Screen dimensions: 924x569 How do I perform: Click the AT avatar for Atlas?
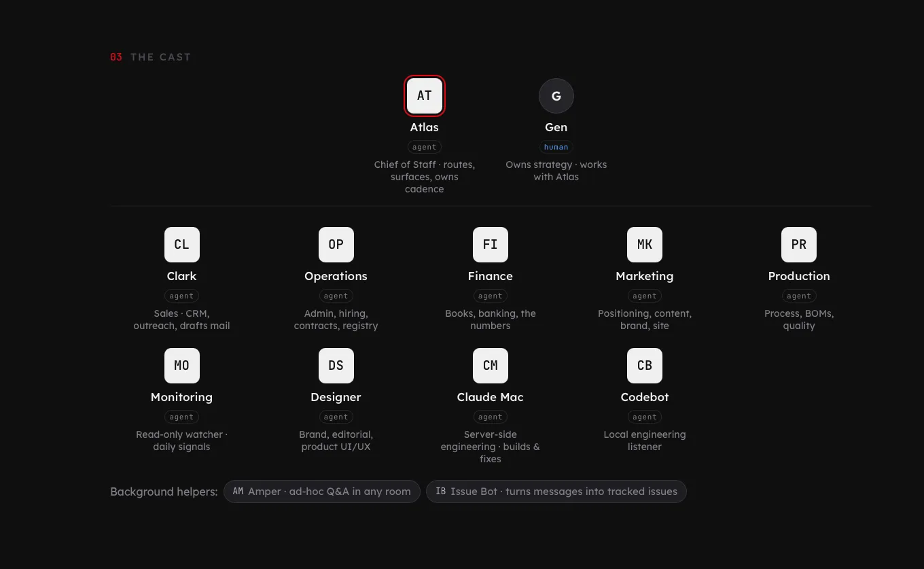tap(425, 96)
